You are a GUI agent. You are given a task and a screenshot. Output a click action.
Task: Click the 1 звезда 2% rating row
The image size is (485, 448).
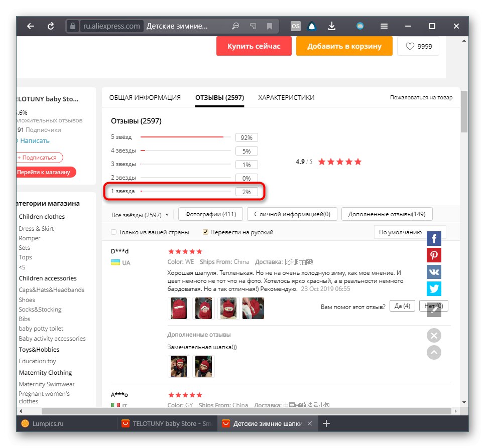click(184, 192)
